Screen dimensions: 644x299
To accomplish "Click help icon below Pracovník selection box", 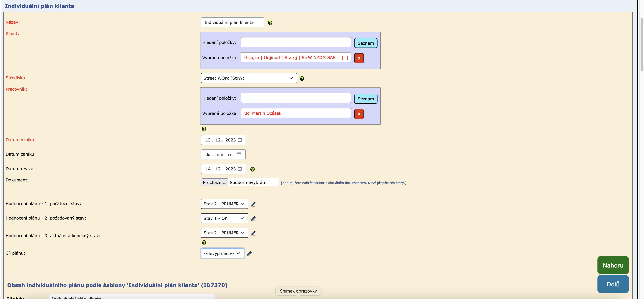I will coord(204,129).
